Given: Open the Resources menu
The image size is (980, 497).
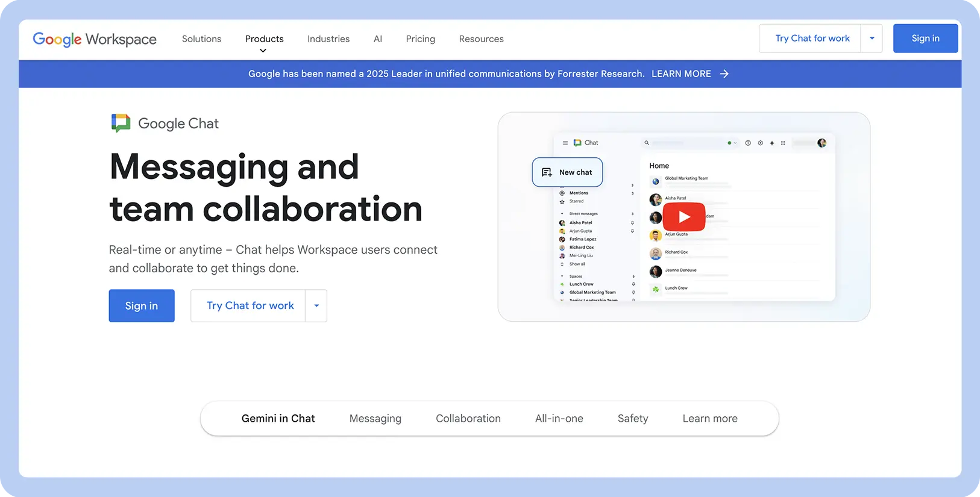Looking at the screenshot, I should tap(481, 39).
